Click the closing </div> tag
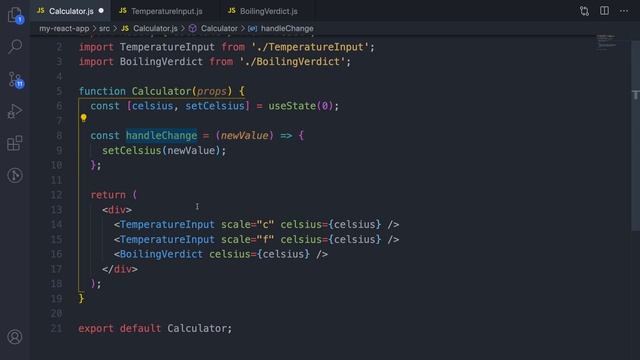 pyautogui.click(x=120, y=269)
